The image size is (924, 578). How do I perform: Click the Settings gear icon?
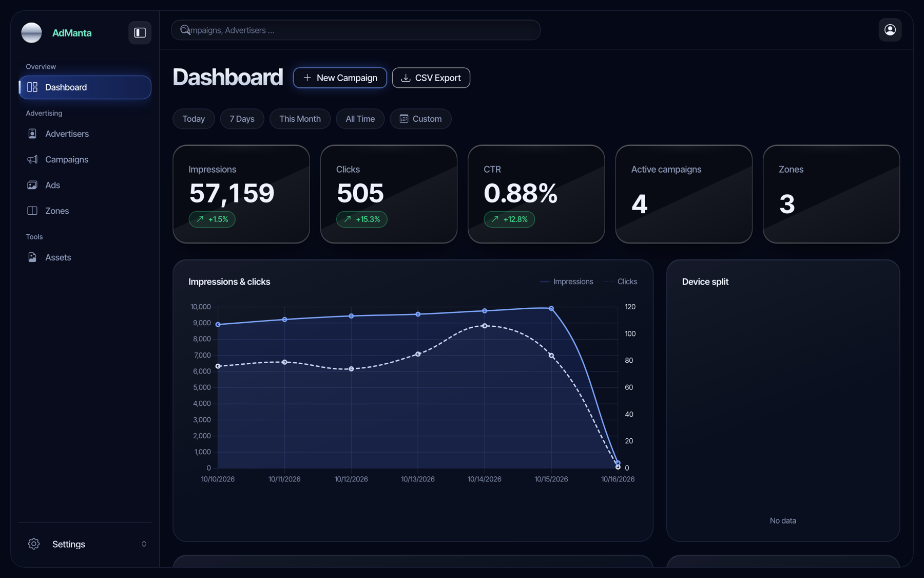[x=34, y=544]
